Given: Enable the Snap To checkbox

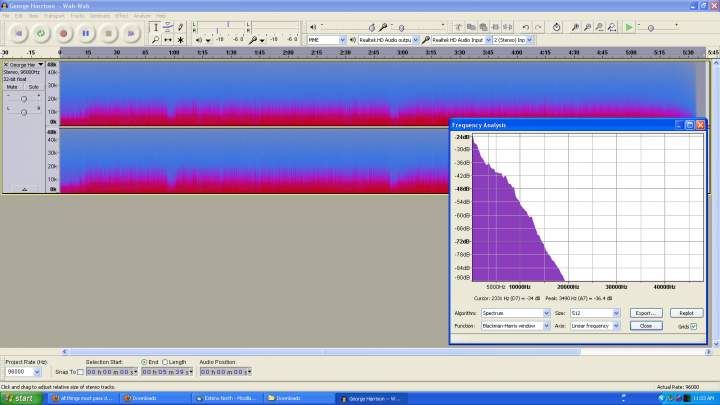Looking at the screenshot, I should tap(81, 372).
